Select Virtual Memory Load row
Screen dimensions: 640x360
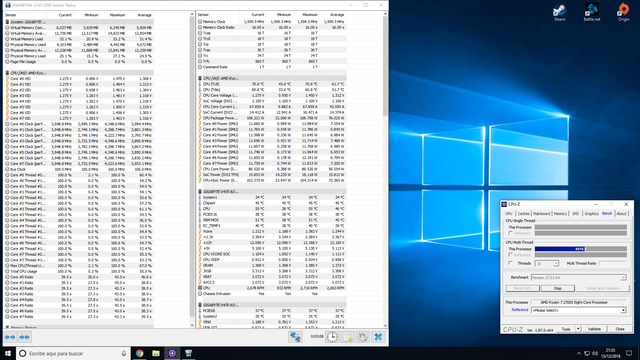pyautogui.click(x=79, y=39)
